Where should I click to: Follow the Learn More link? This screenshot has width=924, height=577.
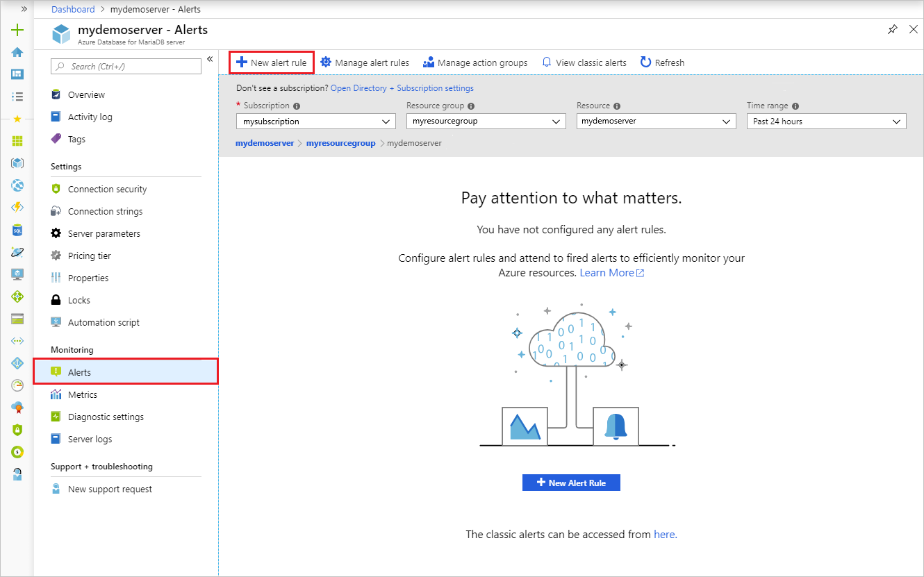tap(612, 273)
